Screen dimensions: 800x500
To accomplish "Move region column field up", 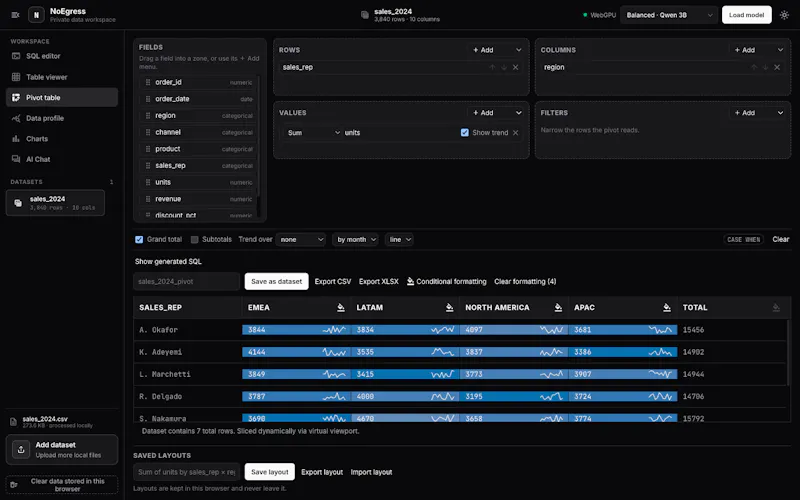I will click(754, 67).
